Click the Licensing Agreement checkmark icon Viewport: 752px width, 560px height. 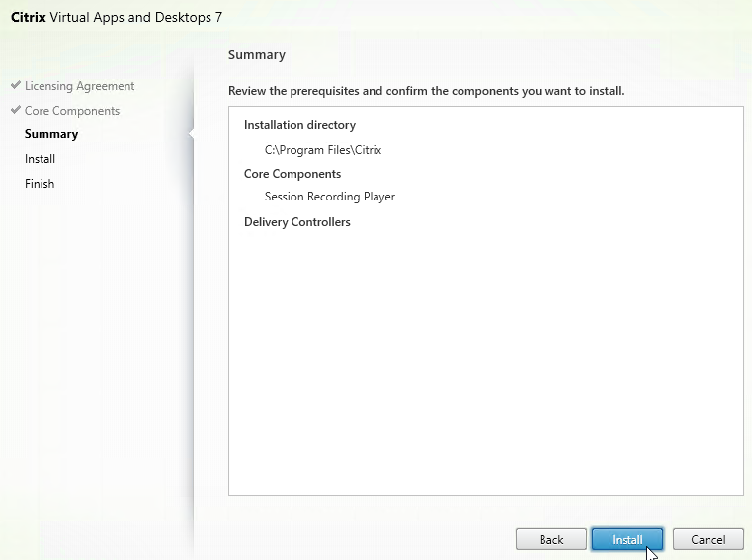16,85
